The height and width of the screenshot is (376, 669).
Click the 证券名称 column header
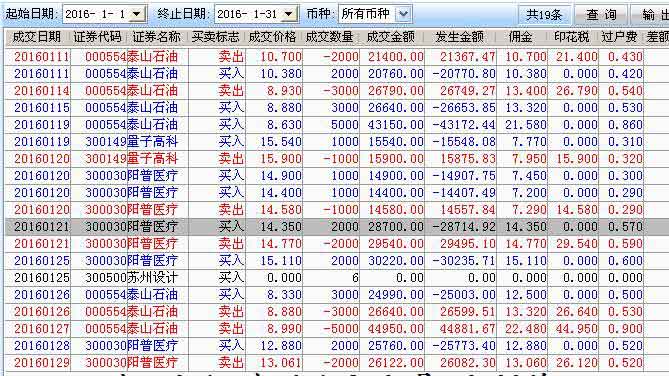(157, 37)
